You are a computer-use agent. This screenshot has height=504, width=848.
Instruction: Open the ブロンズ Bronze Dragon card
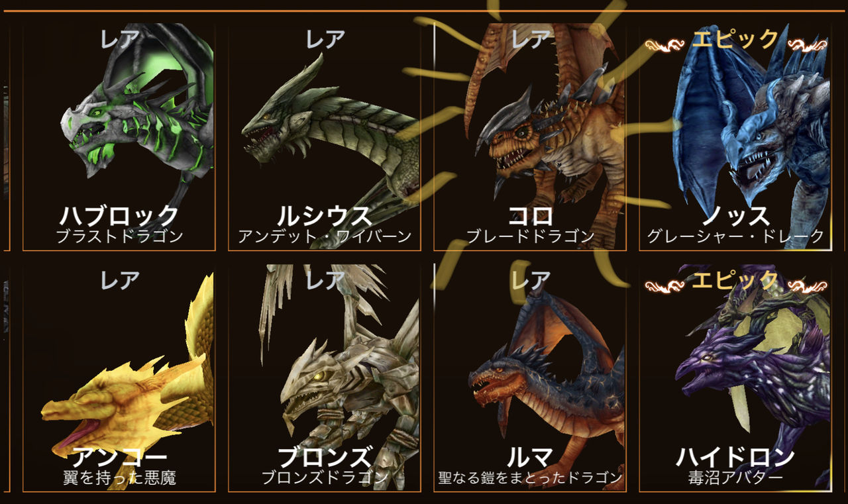pos(325,378)
